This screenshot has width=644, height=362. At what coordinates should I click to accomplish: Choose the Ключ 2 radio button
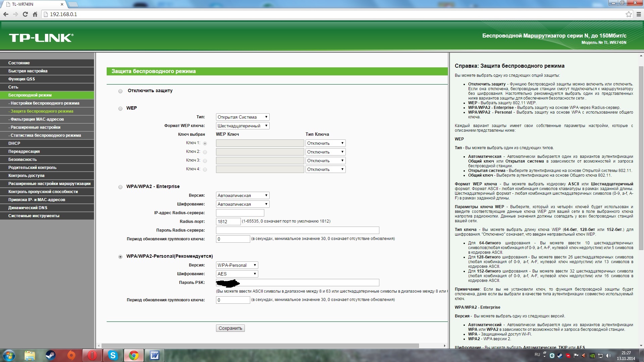(205, 152)
